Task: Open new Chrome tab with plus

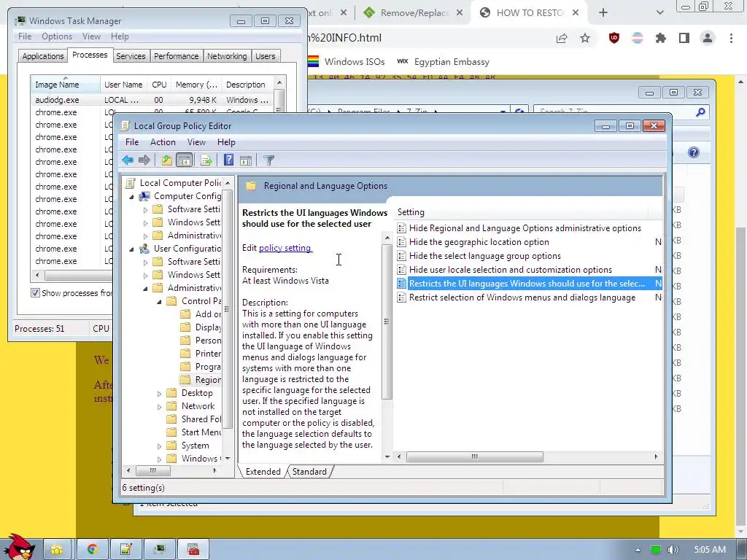Action: [x=603, y=13]
